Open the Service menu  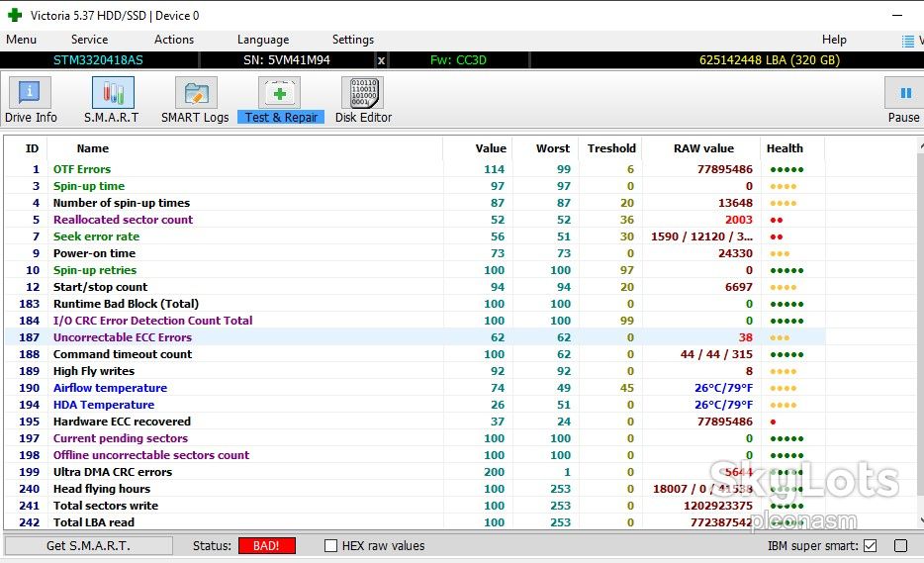coord(90,40)
